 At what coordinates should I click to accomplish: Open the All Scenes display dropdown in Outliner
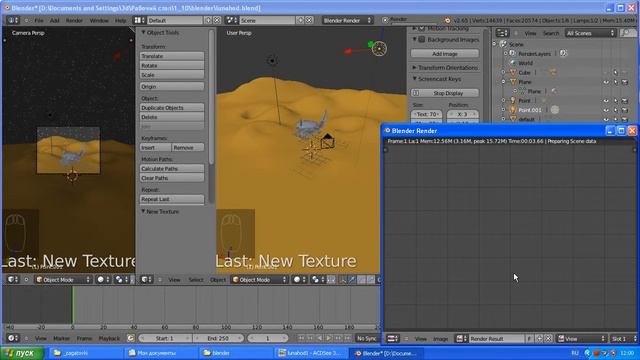coord(590,33)
